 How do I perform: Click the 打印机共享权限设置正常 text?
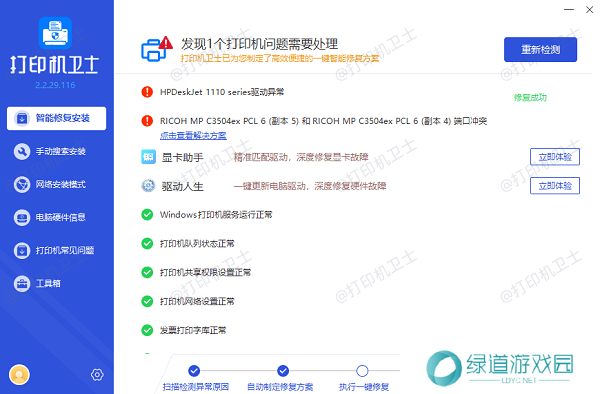pyautogui.click(x=205, y=272)
